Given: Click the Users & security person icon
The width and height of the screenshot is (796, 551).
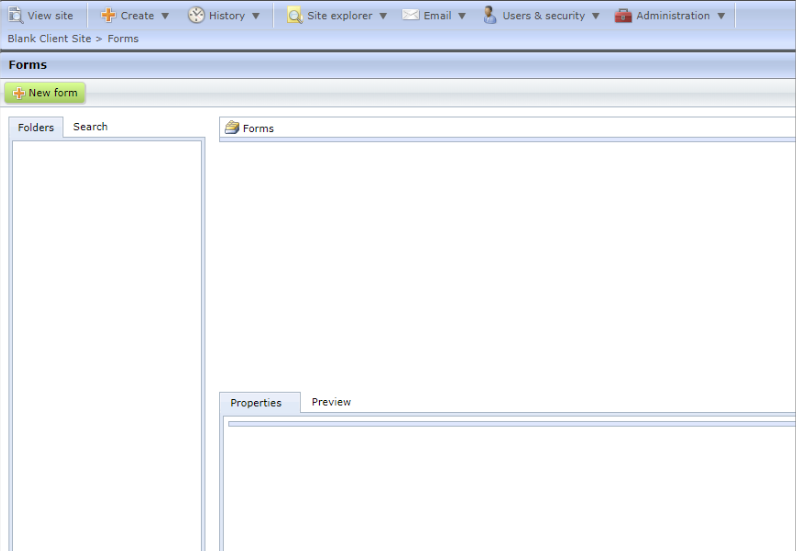Looking at the screenshot, I should click(490, 15).
